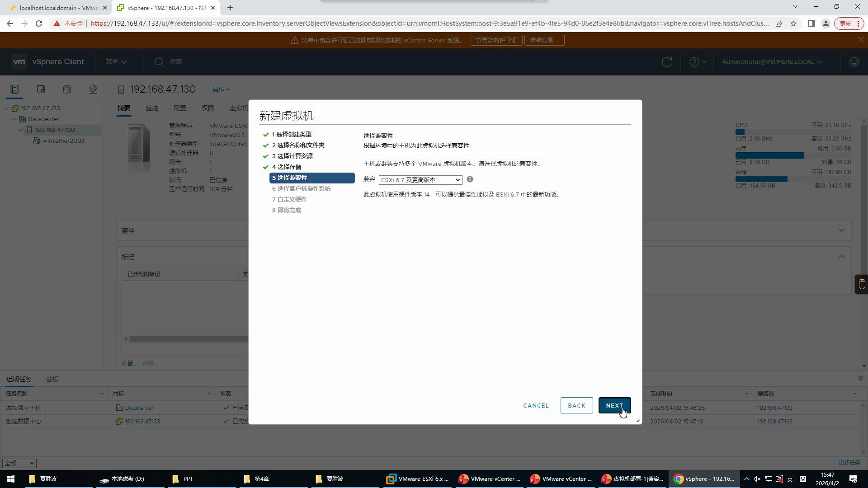
Task: Switch to the 警报 alarms tab
Action: click(x=52, y=379)
